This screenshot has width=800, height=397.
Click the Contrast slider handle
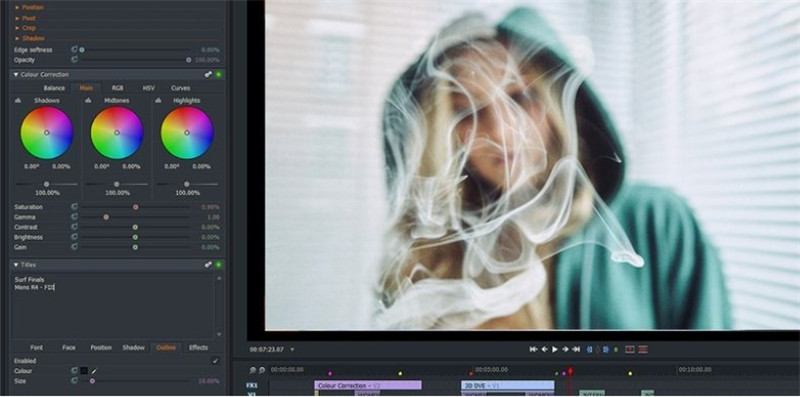point(135,227)
